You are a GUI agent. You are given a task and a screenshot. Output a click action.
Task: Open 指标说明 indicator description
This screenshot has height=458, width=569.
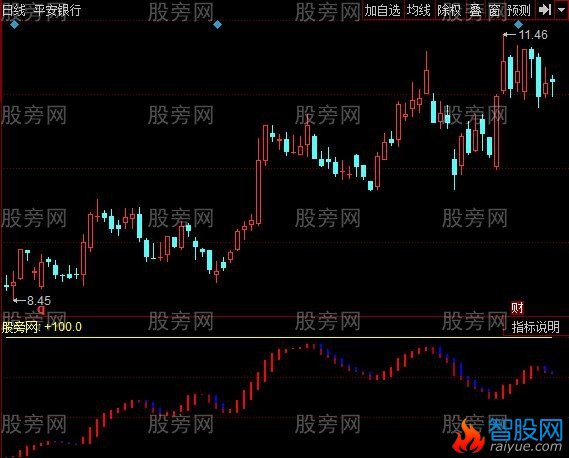tap(536, 327)
